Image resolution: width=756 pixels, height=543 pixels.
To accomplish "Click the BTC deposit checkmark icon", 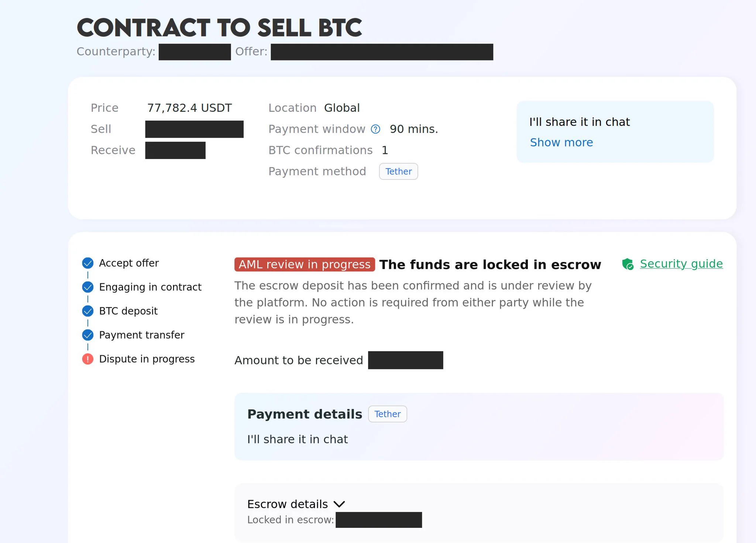I will pos(88,311).
